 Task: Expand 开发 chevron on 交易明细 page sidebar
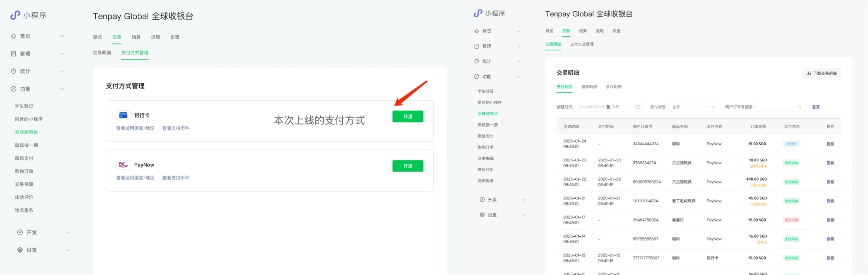(524, 199)
